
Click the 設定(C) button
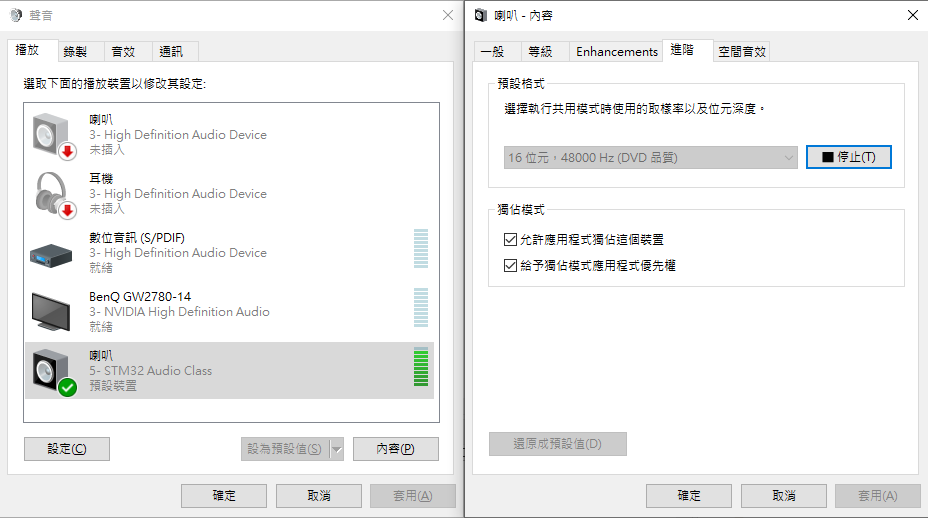(x=67, y=449)
